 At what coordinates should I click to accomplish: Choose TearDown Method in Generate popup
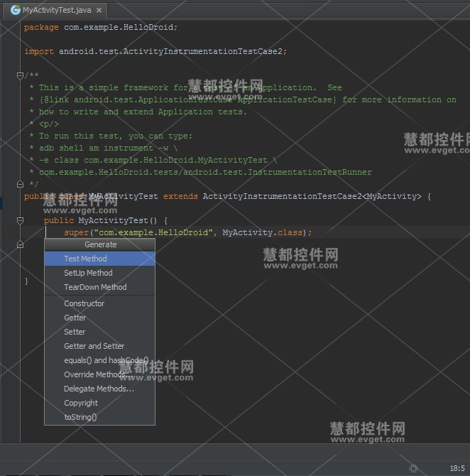click(x=100, y=287)
